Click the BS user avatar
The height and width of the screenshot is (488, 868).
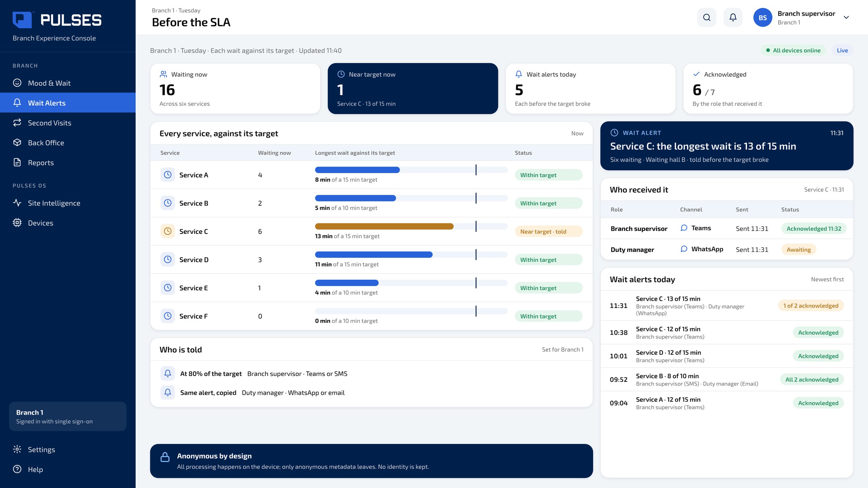pos(763,17)
